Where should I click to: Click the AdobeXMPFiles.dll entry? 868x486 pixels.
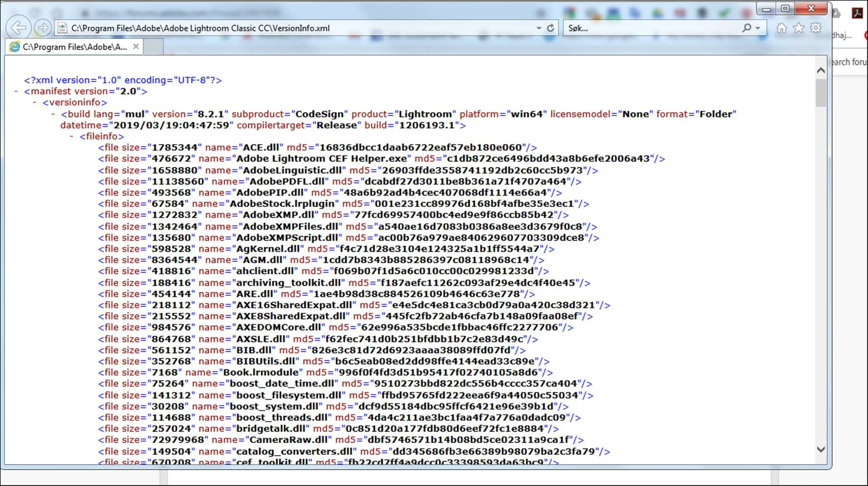pyautogui.click(x=348, y=226)
